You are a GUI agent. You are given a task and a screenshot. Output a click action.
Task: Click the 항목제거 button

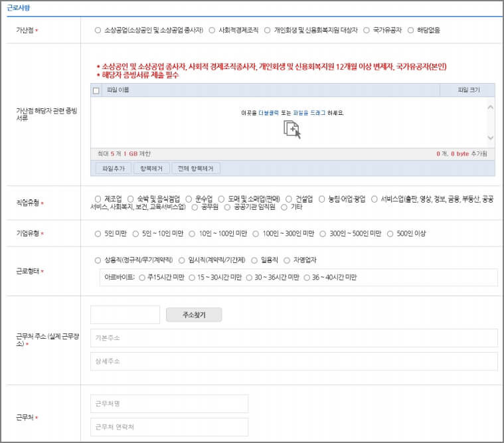pyautogui.click(x=151, y=169)
